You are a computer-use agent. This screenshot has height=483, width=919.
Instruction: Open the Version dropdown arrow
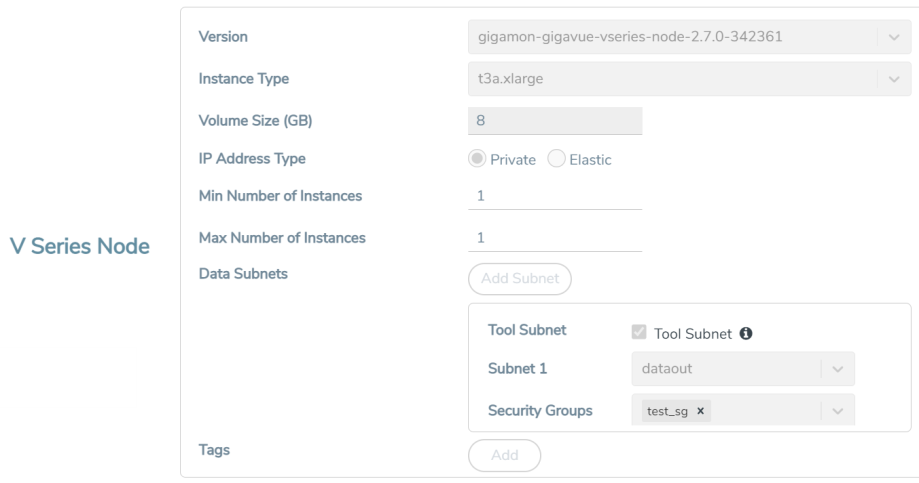tap(892, 38)
